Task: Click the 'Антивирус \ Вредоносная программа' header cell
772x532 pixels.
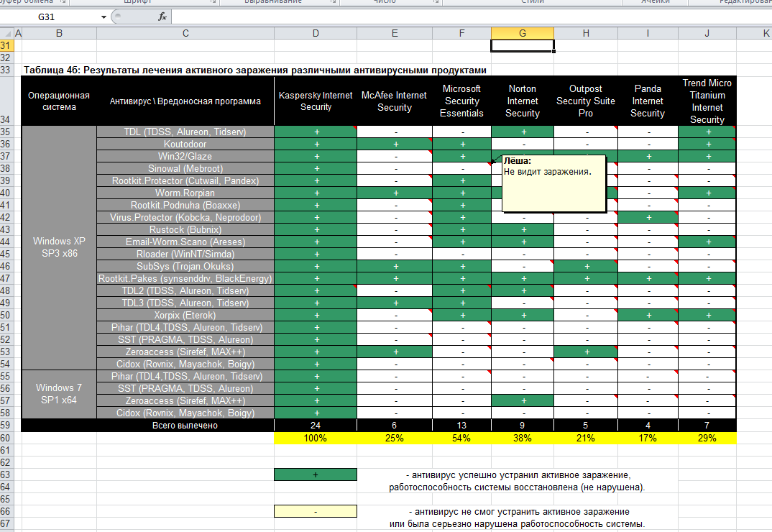Action: coord(185,101)
